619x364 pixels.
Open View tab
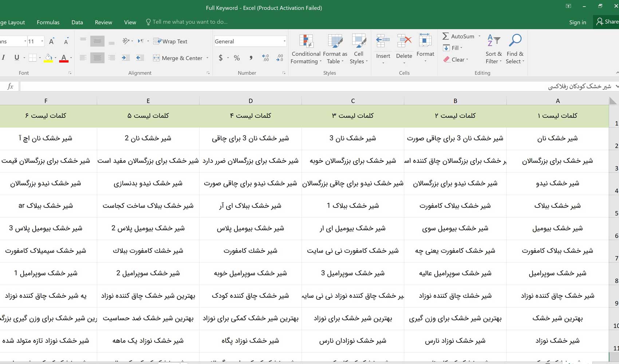click(x=130, y=22)
